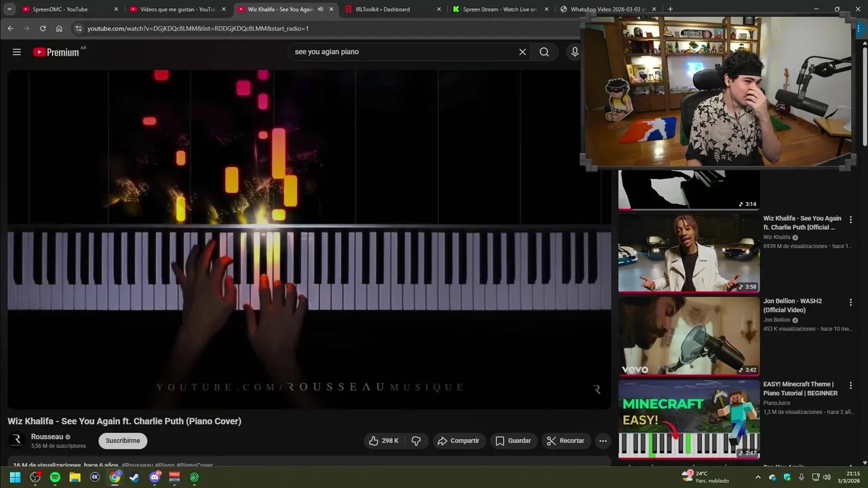Click the Guardar save button

tap(513, 441)
